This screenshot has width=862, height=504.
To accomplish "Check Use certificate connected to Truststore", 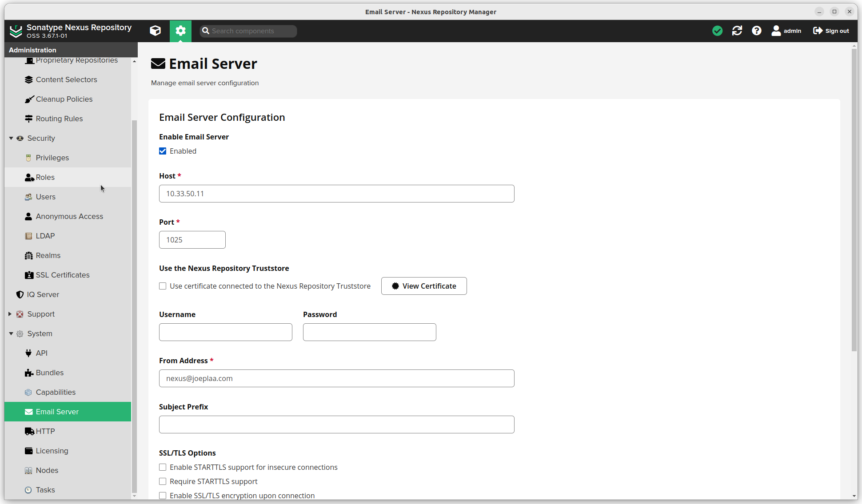I will click(163, 286).
